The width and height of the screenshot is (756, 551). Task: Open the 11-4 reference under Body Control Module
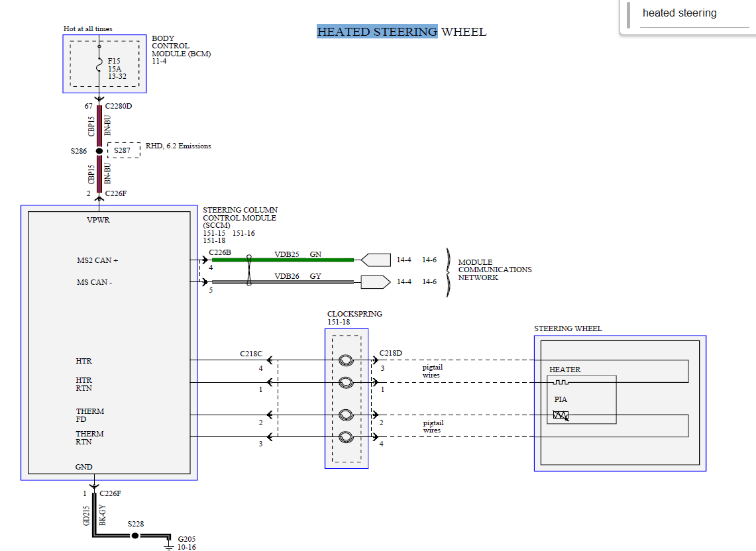pos(159,61)
